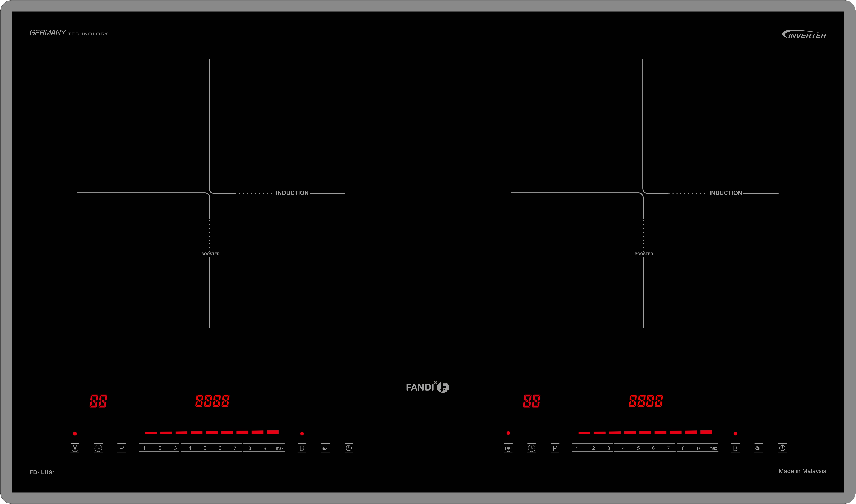Tap the left zone timer clock icon
The height and width of the screenshot is (504, 856).
[98, 448]
